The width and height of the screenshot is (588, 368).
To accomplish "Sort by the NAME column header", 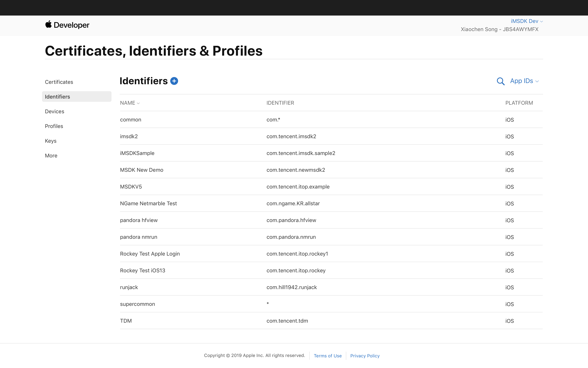I will (130, 103).
